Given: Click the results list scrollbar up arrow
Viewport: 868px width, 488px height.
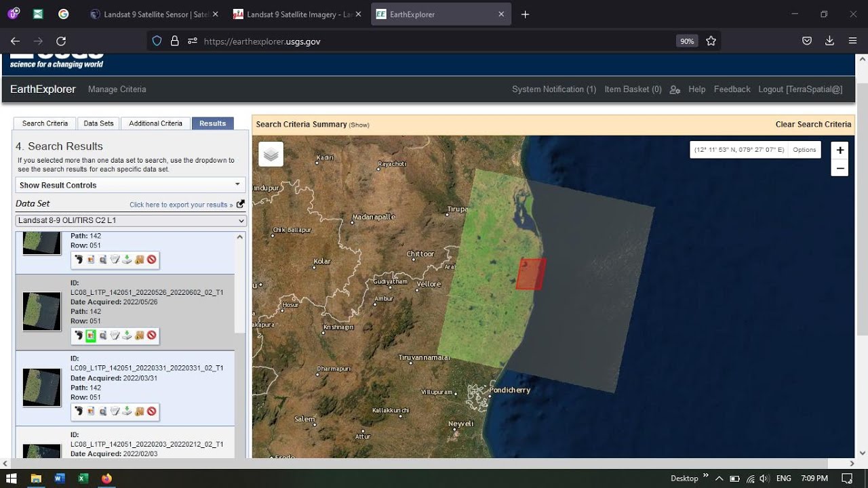Looking at the screenshot, I should pos(239,237).
